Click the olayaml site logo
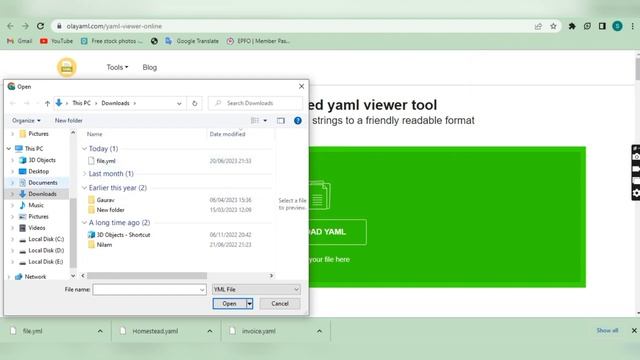The height and width of the screenshot is (360, 640). (67, 67)
